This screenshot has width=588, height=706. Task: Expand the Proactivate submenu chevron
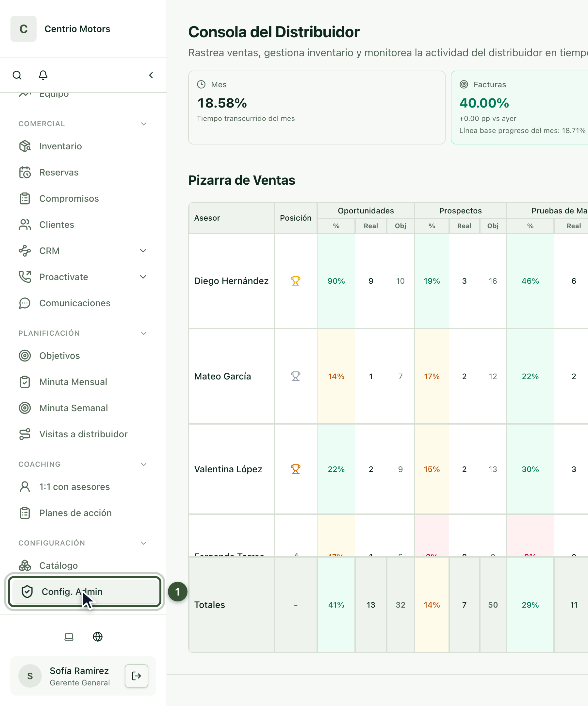(x=143, y=277)
